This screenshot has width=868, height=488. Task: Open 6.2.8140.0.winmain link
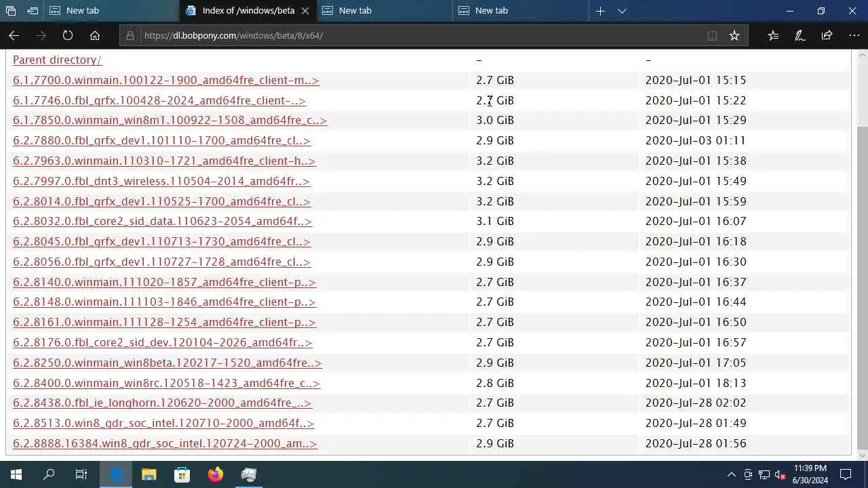[x=164, y=282]
